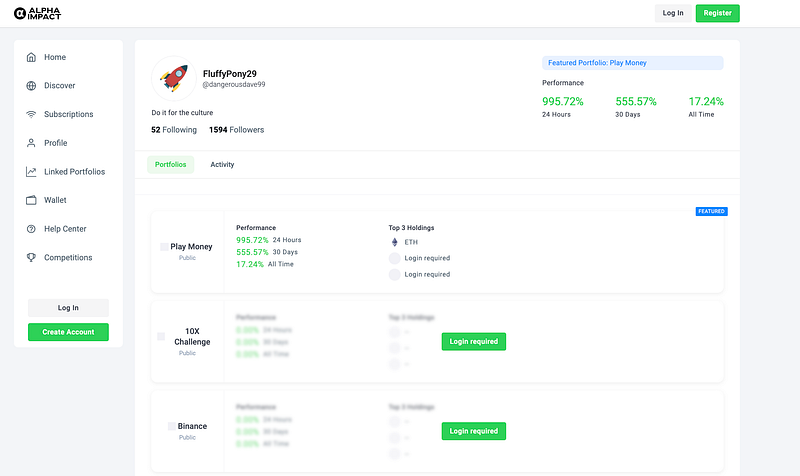The image size is (800, 476).
Task: Click the ETH holding icon
Action: pyautogui.click(x=394, y=242)
